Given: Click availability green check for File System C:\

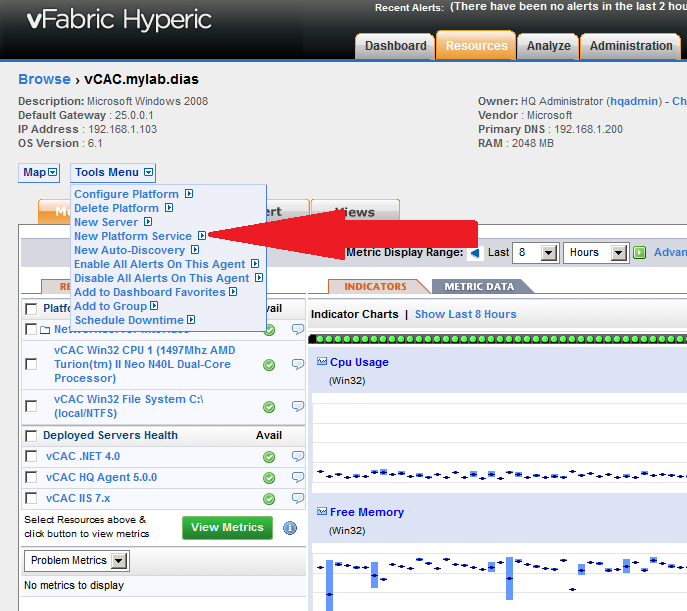Looking at the screenshot, I should 269,407.
